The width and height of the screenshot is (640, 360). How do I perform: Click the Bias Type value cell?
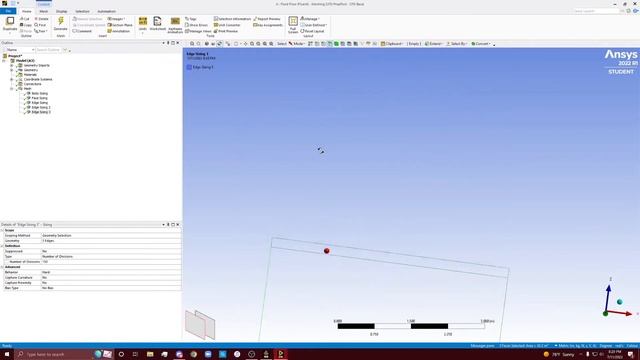click(x=111, y=288)
